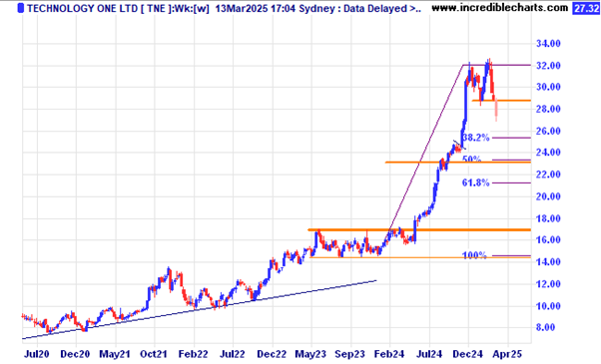601x364 pixels.
Task: Select the long dark blue rising trendline
Action: 200,309
